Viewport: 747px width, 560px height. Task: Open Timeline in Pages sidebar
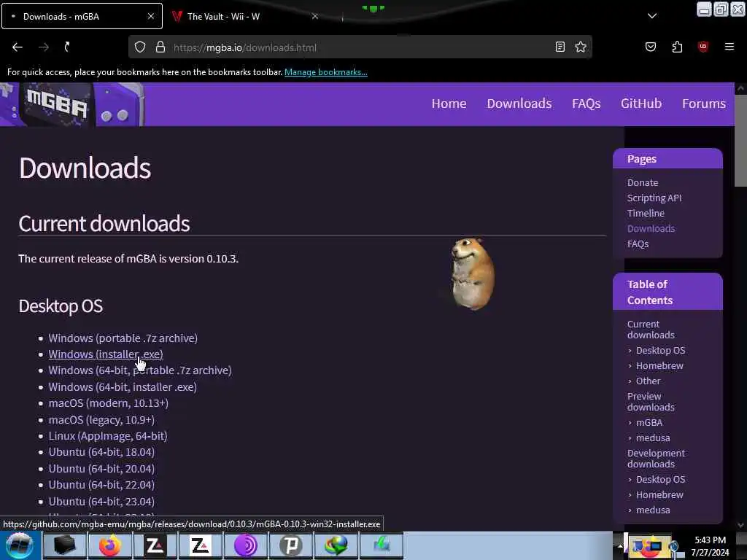(646, 213)
